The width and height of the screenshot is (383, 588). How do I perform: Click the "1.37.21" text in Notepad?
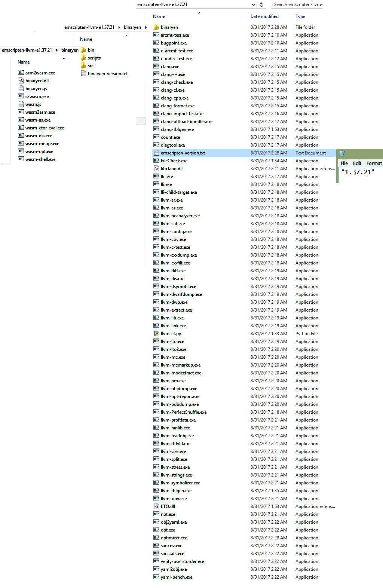[x=358, y=172]
